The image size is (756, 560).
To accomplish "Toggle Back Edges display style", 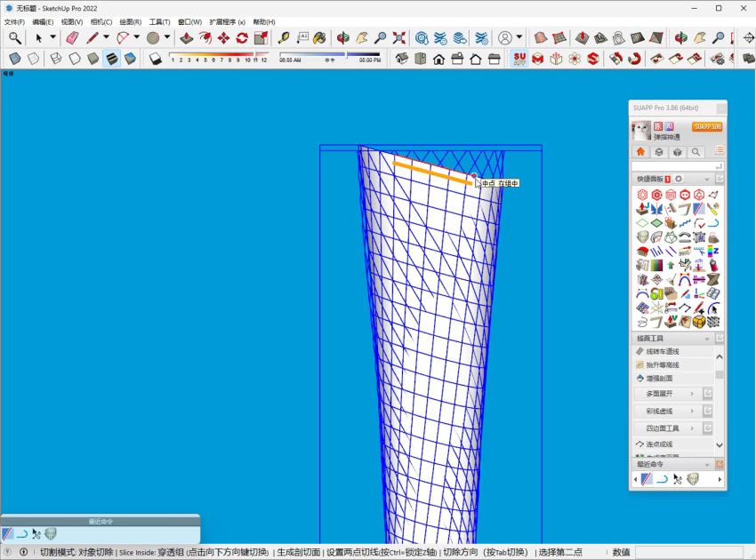I will tap(33, 59).
